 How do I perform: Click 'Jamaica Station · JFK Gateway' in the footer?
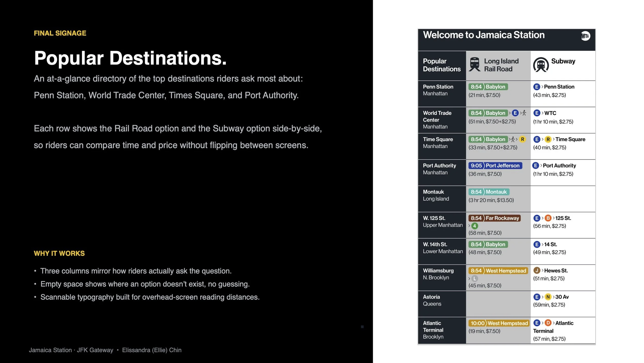tap(71, 350)
